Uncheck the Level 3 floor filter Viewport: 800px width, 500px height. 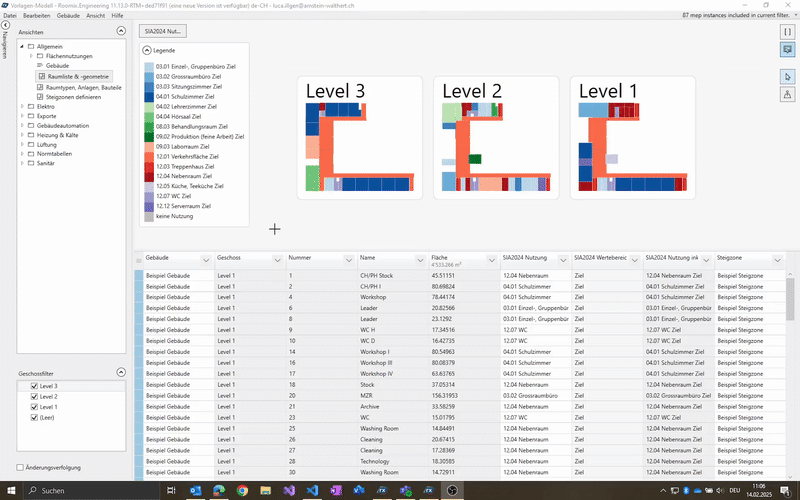click(35, 386)
